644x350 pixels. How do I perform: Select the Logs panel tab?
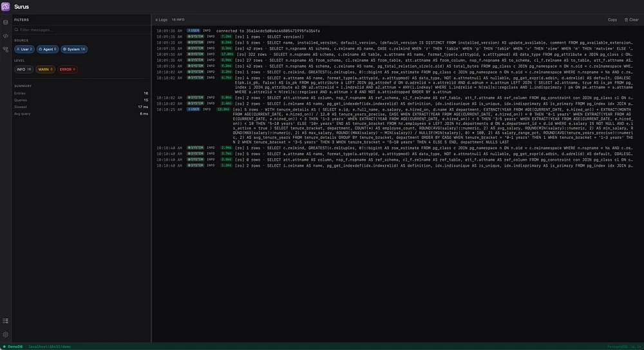pos(162,20)
